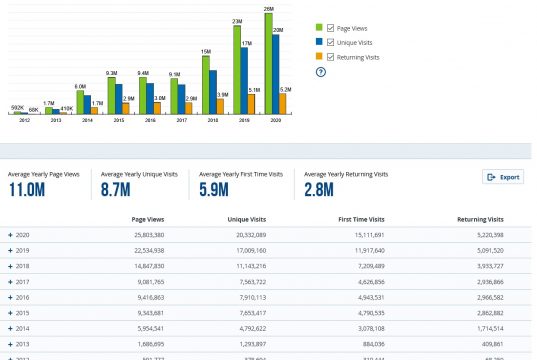The image size is (537, 360).
Task: Click the Export button
Action: 503,177
